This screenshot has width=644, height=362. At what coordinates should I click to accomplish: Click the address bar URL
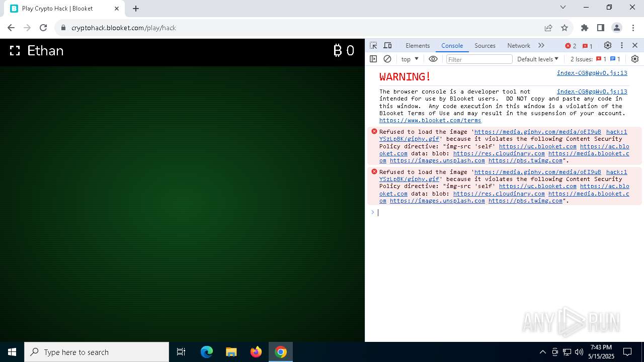124,28
